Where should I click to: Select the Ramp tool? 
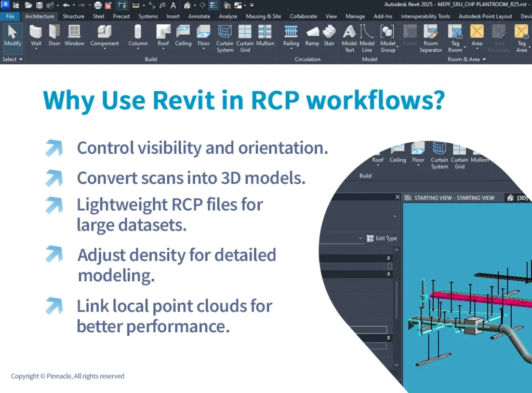click(312, 36)
